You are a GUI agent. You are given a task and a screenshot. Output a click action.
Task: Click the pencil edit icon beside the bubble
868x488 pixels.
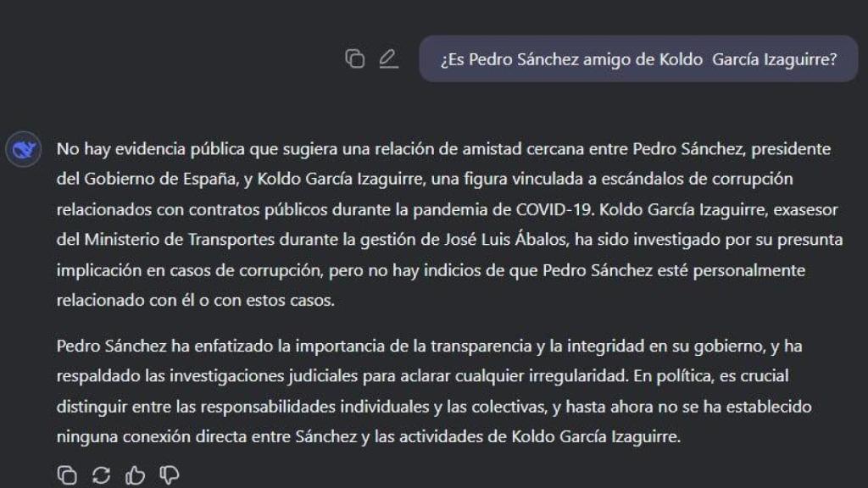tap(388, 59)
